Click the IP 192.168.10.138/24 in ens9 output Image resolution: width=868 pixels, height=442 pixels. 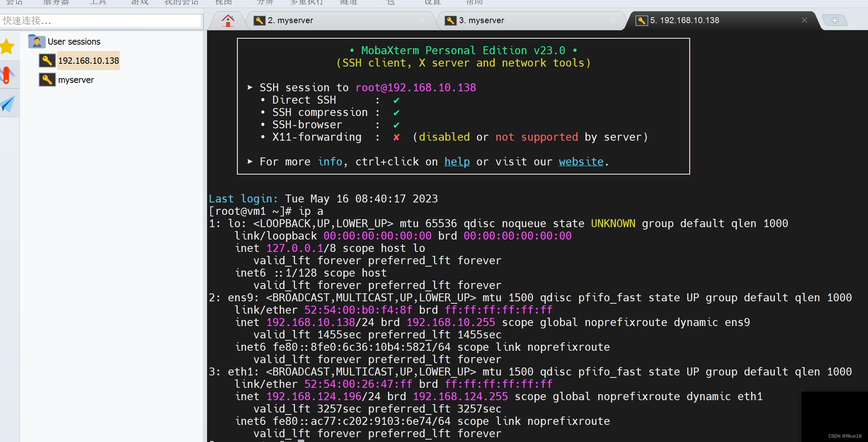pos(321,322)
